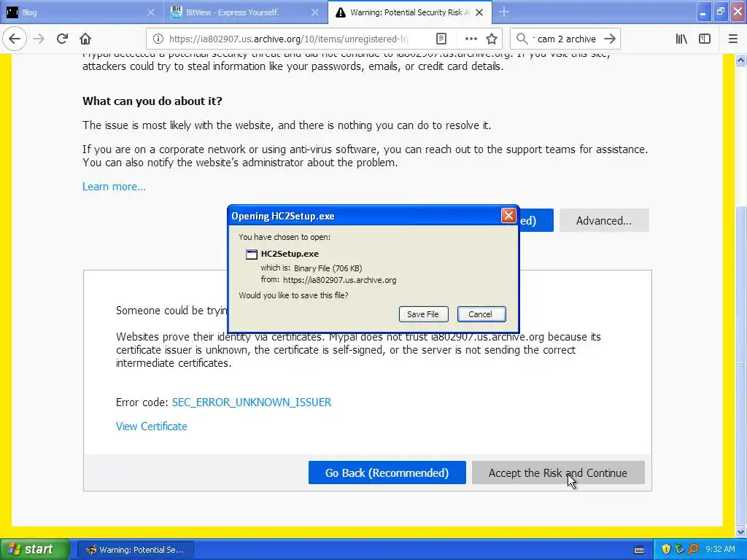The image size is (747, 560).
Task: Select the Warning: Potential Security Risk tab
Action: tap(410, 12)
